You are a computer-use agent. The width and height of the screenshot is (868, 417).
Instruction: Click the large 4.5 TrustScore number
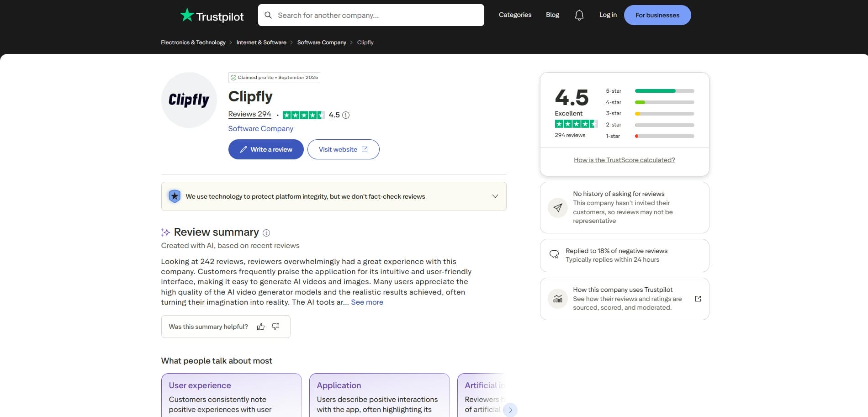click(572, 97)
